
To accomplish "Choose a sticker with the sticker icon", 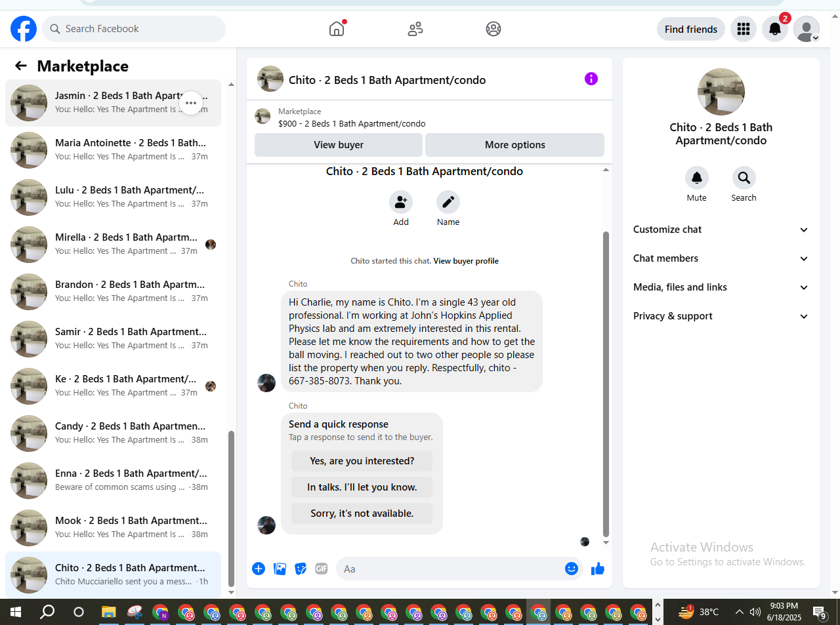I will [301, 569].
